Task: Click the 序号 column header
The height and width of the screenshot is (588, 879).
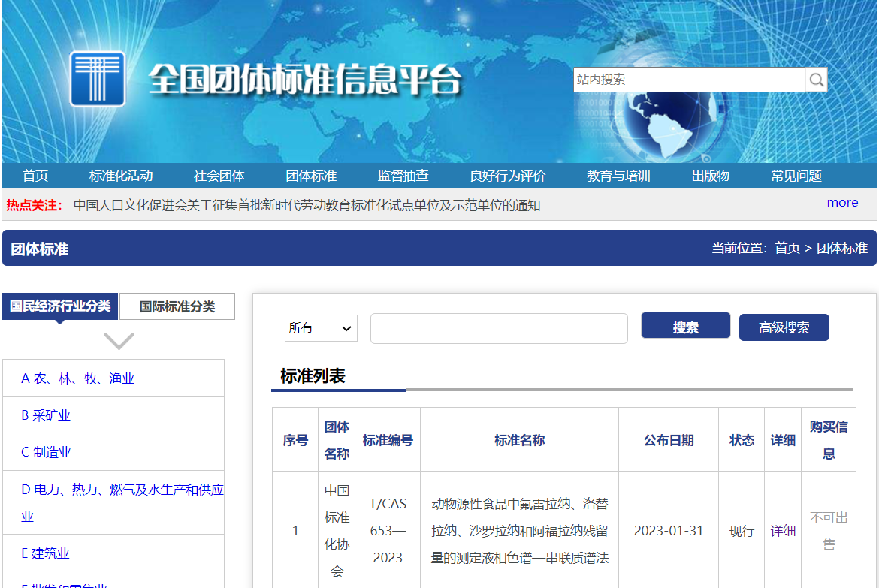Action: [x=295, y=440]
